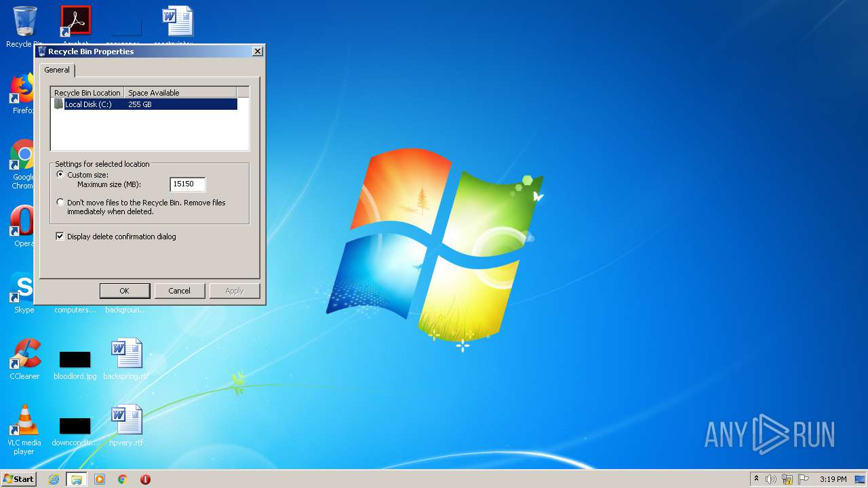
Task: Click the volume speaker tray icon
Action: click(x=771, y=479)
